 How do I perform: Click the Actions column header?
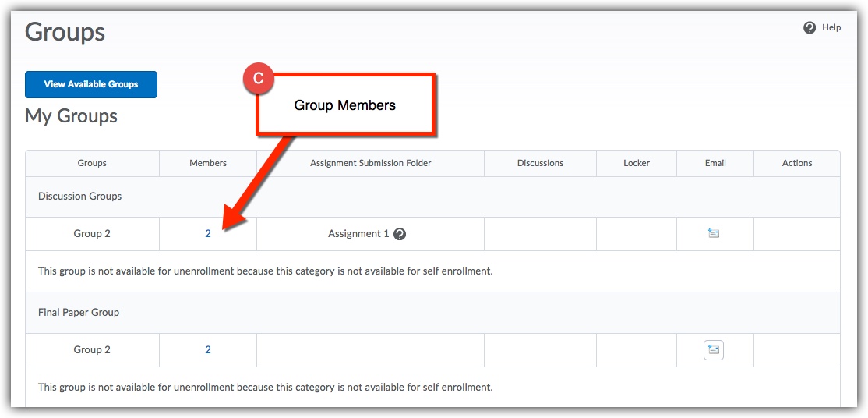(797, 164)
